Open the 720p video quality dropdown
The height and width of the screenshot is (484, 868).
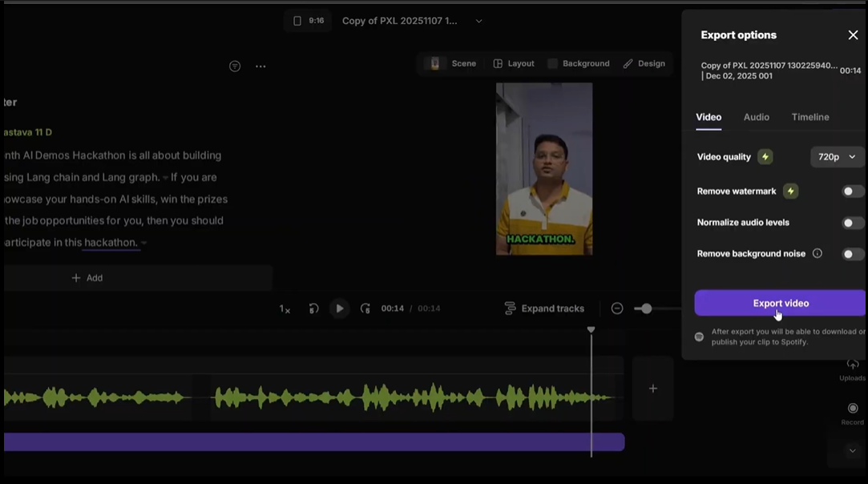(x=837, y=157)
